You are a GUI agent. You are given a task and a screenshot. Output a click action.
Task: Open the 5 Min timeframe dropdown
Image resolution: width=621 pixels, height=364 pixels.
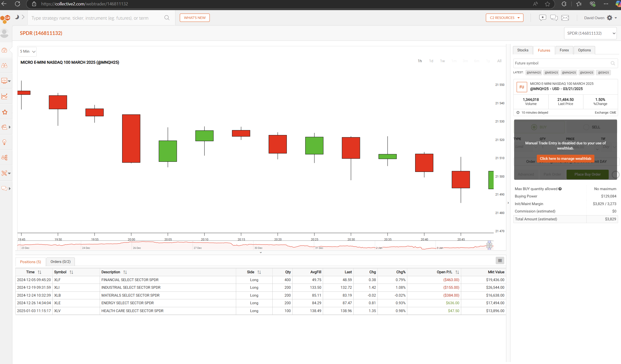28,51
